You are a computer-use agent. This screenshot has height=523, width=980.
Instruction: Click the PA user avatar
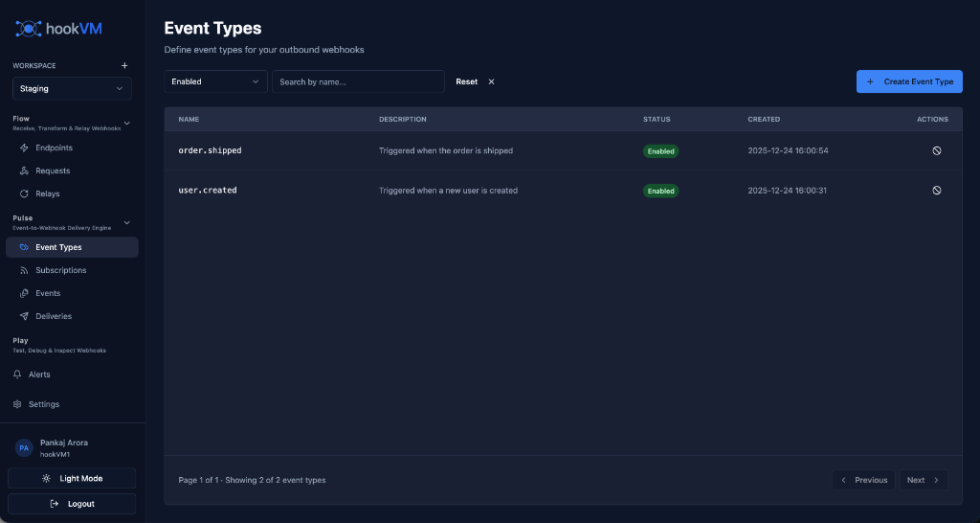coord(24,448)
